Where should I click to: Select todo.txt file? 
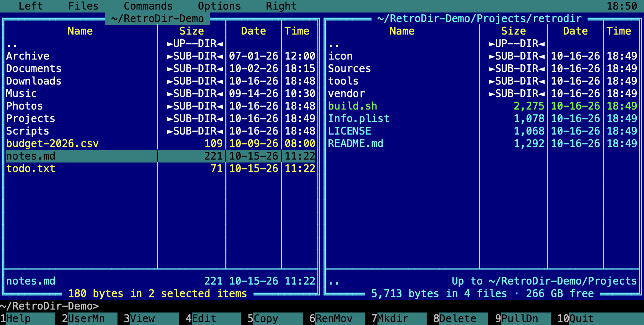[x=160, y=168]
